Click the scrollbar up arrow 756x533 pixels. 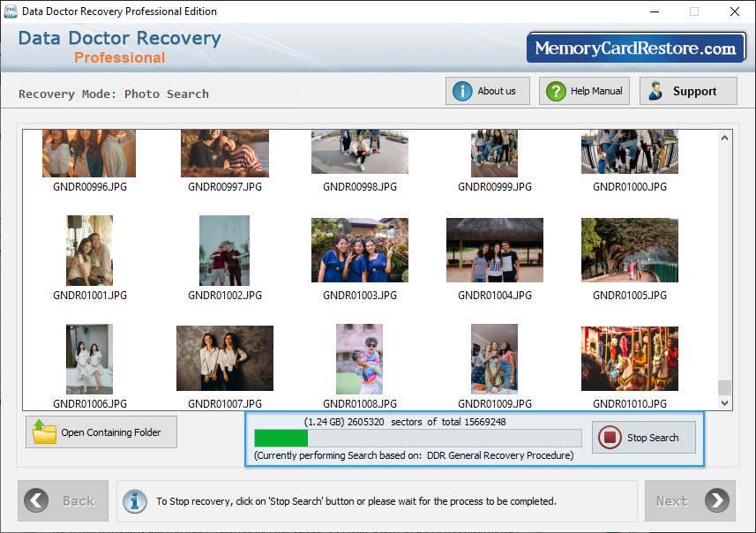724,138
